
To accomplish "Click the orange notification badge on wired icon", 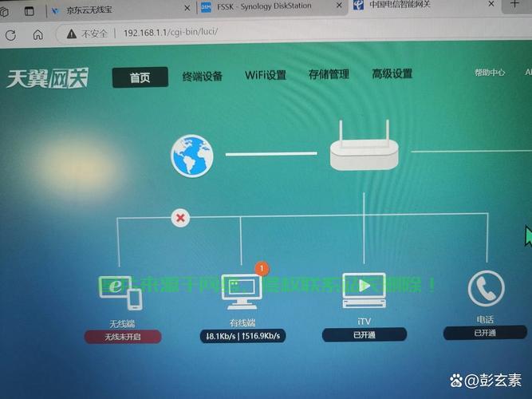I will pos(262,269).
